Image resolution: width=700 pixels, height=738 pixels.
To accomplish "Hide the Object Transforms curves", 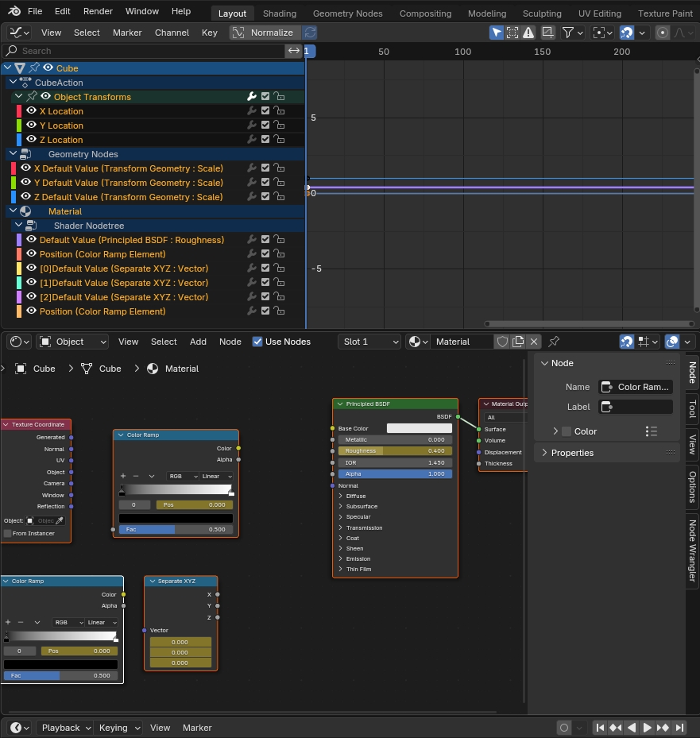I will tap(45, 96).
